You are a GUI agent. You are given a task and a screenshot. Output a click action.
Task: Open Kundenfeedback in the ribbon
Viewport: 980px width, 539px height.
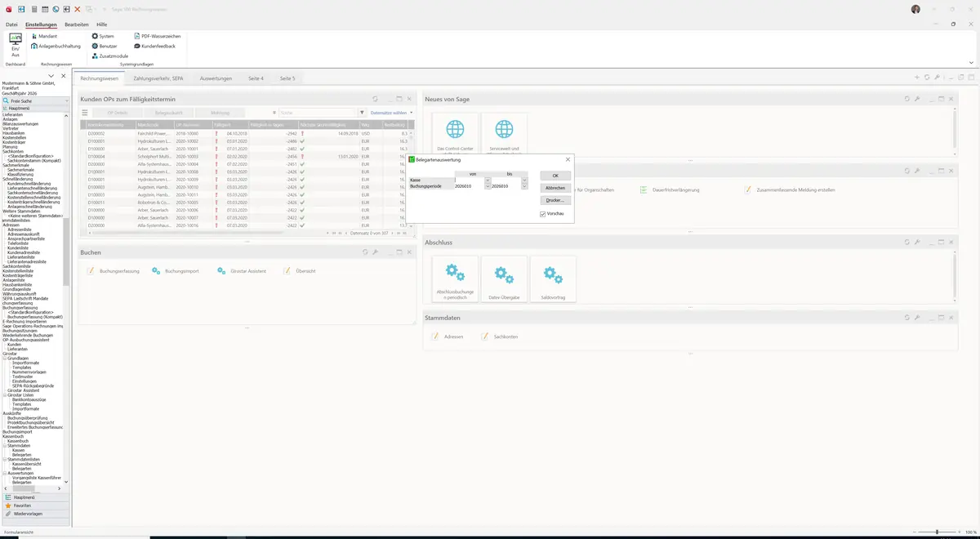pos(154,46)
